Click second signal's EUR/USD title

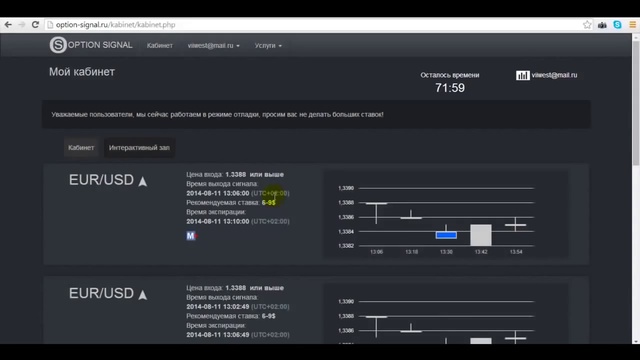coord(101,293)
